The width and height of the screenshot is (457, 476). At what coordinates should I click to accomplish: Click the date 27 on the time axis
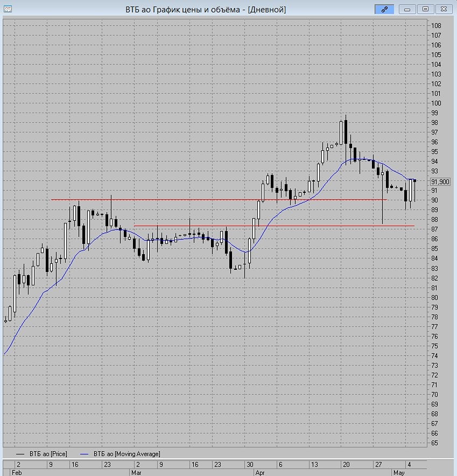pyautogui.click(x=378, y=465)
